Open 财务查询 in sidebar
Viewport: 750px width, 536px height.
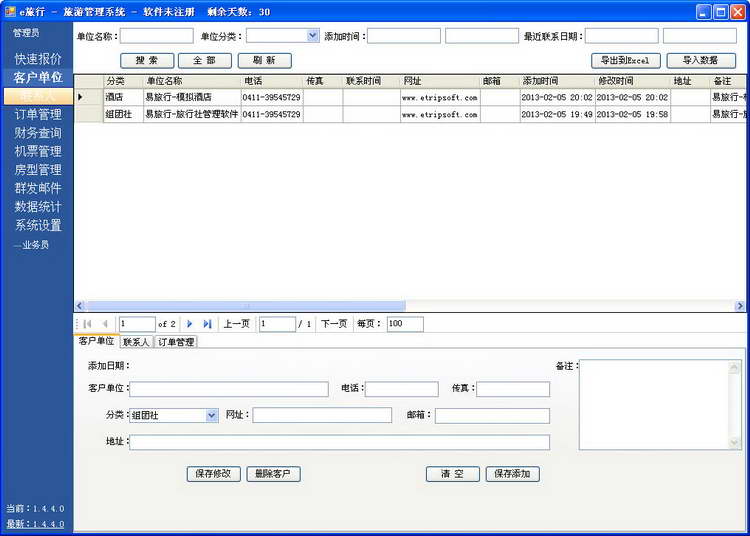38,133
